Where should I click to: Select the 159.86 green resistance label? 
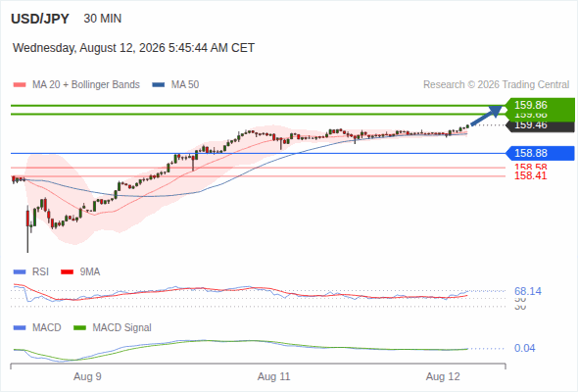pyautogui.click(x=540, y=105)
